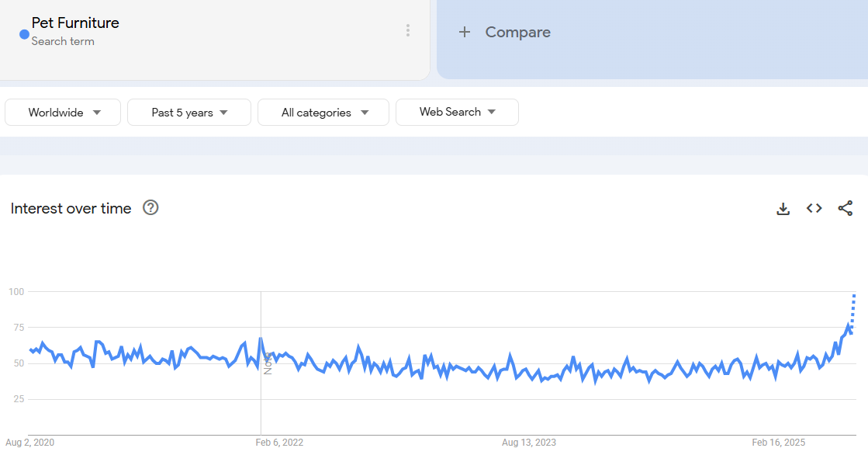The height and width of the screenshot is (462, 868).
Task: Open the Web Search type dropdown
Action: tap(457, 112)
